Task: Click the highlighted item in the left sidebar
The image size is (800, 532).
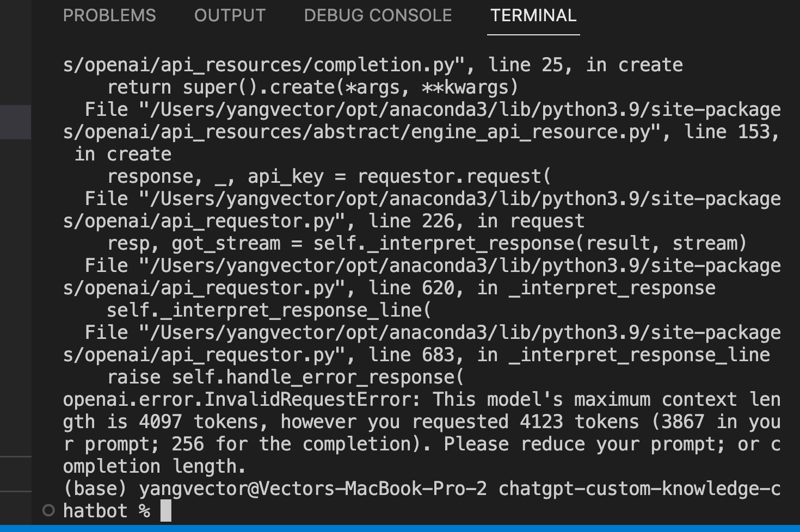Action: pos(15,123)
